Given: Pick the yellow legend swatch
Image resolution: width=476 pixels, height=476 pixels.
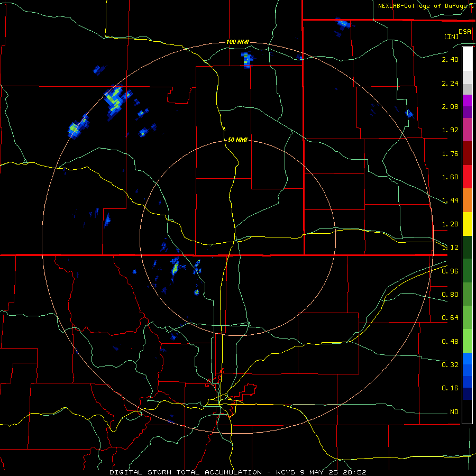Looking at the screenshot, I should coord(467,224).
